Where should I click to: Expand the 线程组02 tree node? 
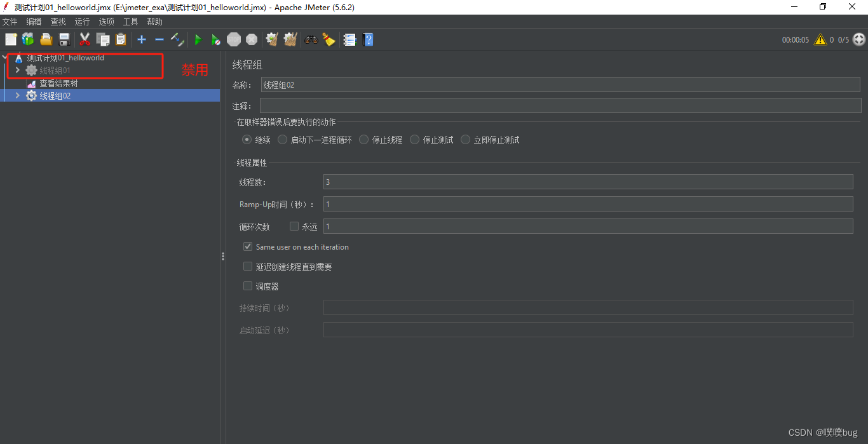point(17,95)
